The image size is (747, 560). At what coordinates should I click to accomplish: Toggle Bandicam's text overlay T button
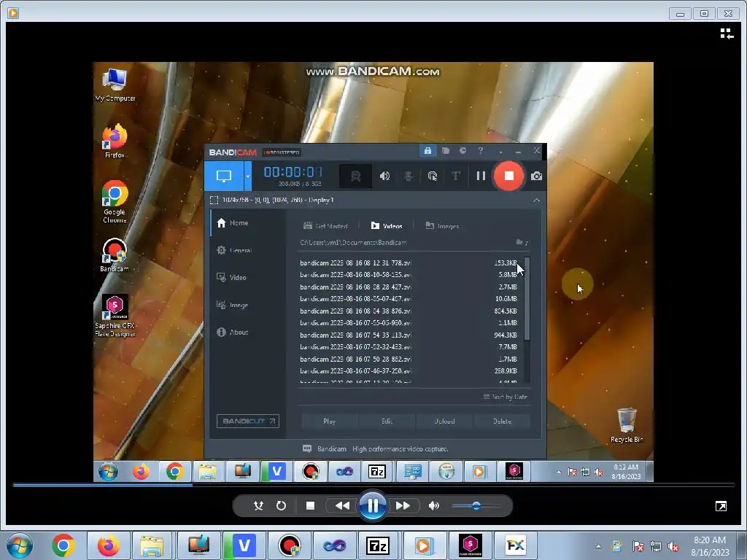tap(455, 176)
